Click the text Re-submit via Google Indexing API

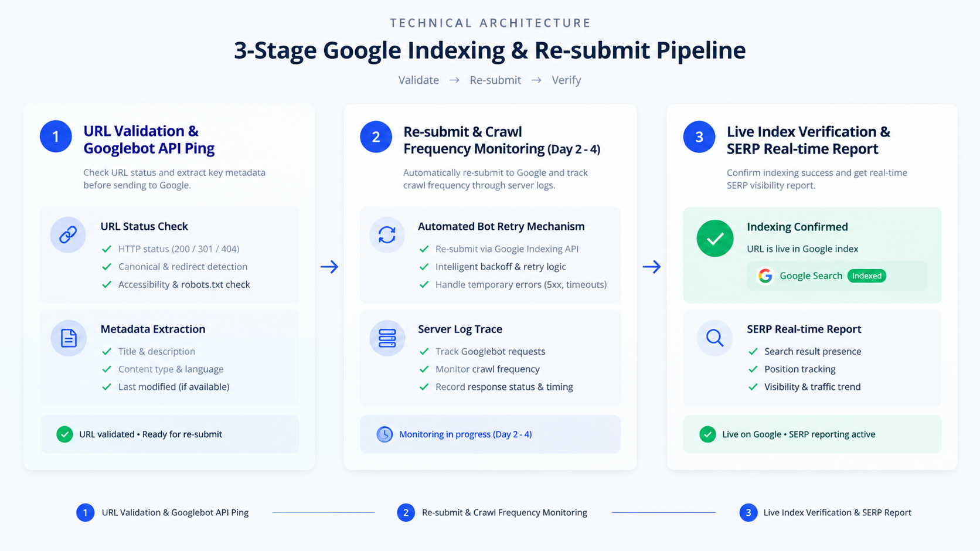point(507,249)
